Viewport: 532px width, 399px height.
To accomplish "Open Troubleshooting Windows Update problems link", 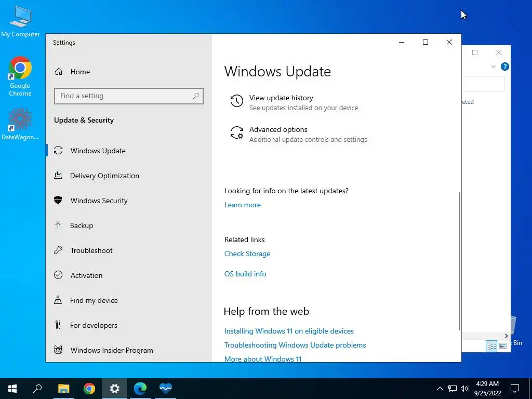I will 295,345.
